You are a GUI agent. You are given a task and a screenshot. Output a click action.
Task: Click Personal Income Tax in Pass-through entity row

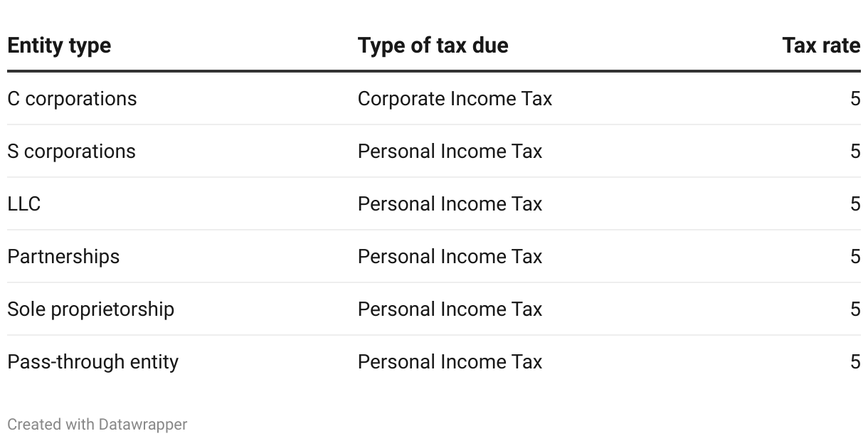tap(450, 361)
